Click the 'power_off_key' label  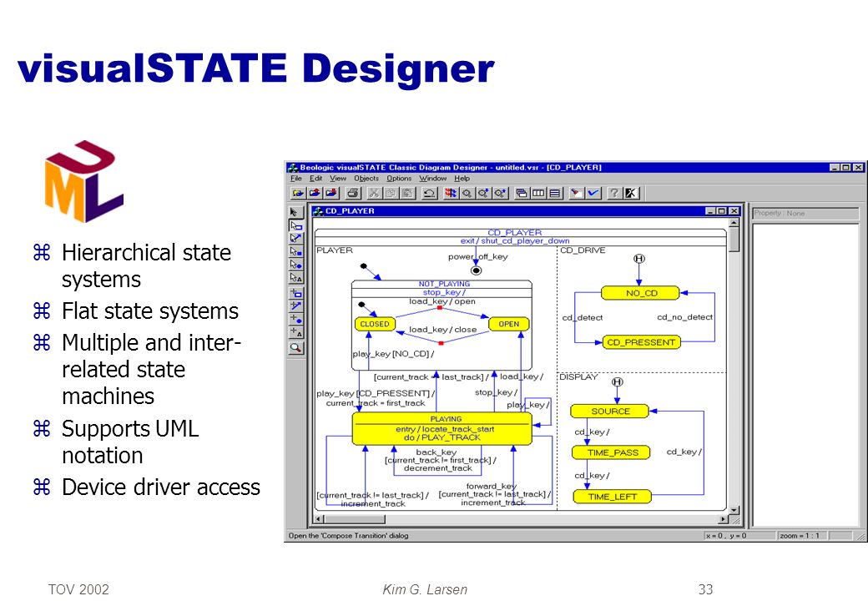[477, 256]
